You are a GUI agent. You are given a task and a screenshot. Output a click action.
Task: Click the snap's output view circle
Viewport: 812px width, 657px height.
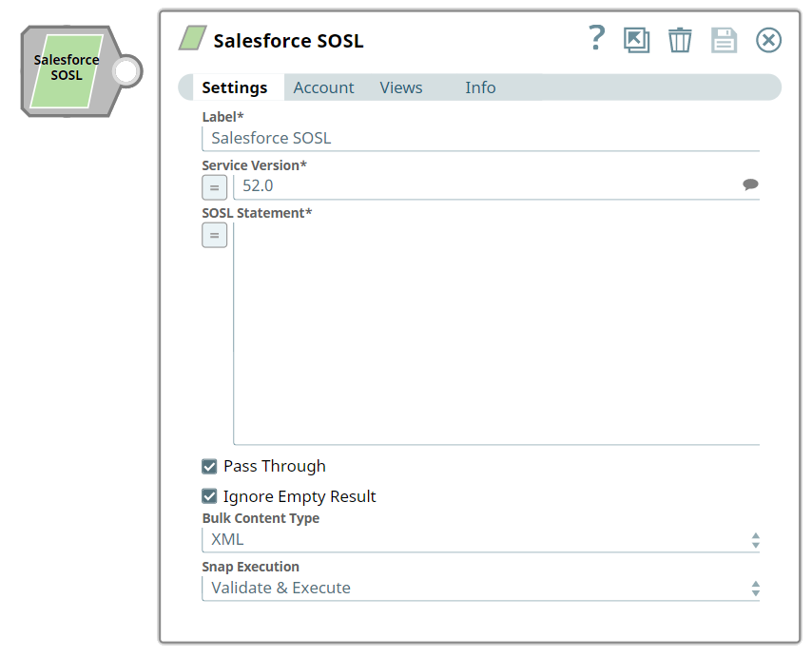[127, 71]
